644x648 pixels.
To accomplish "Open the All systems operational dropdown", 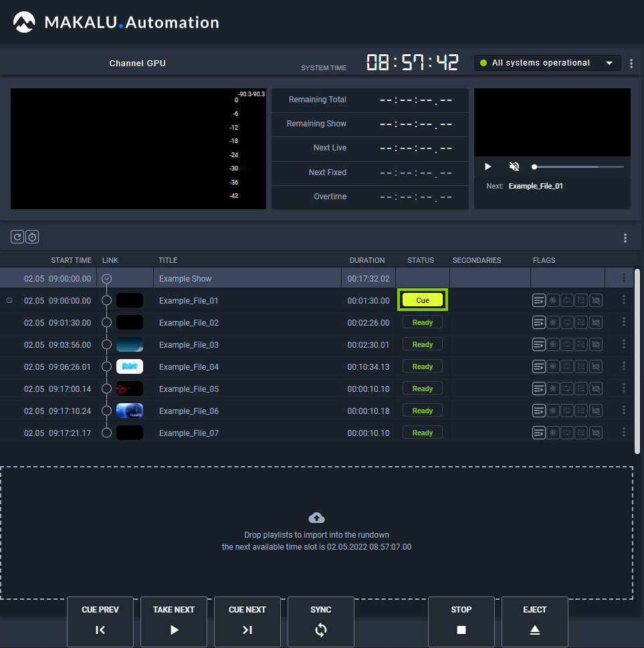I will 547,63.
